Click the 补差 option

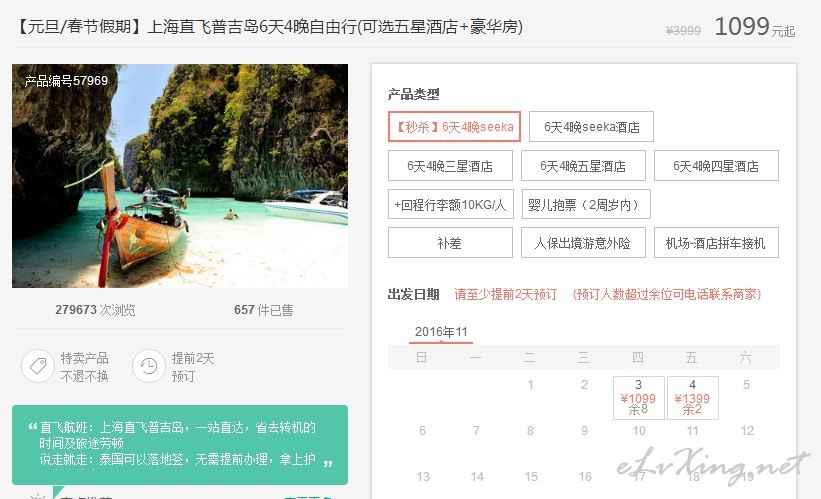click(450, 242)
